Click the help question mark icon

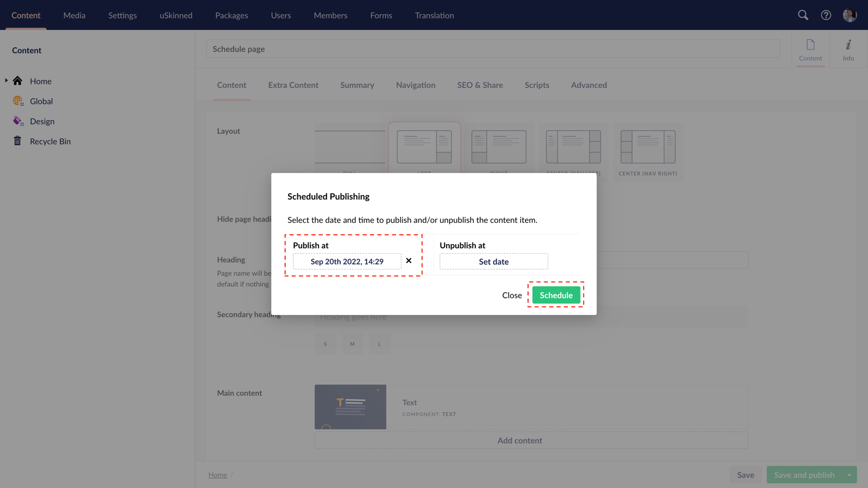pos(826,15)
